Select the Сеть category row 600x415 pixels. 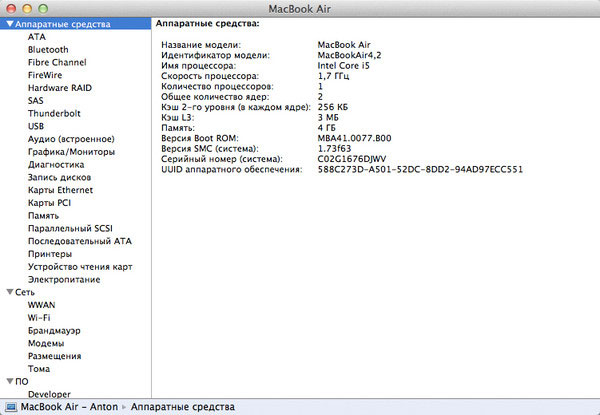pos(75,292)
